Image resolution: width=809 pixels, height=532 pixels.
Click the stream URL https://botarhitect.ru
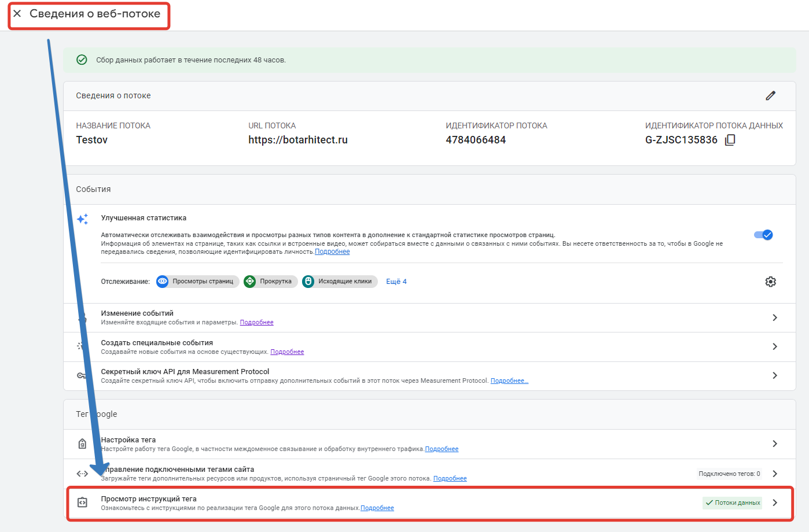(x=298, y=140)
